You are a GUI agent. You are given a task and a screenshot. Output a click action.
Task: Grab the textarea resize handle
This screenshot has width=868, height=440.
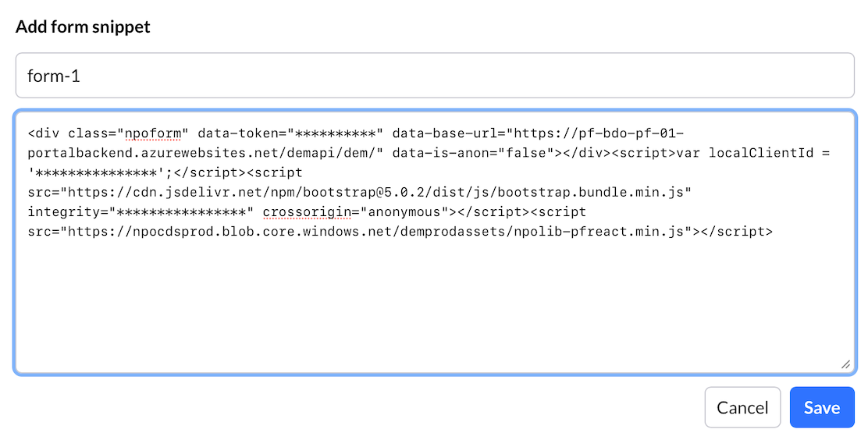tap(845, 364)
